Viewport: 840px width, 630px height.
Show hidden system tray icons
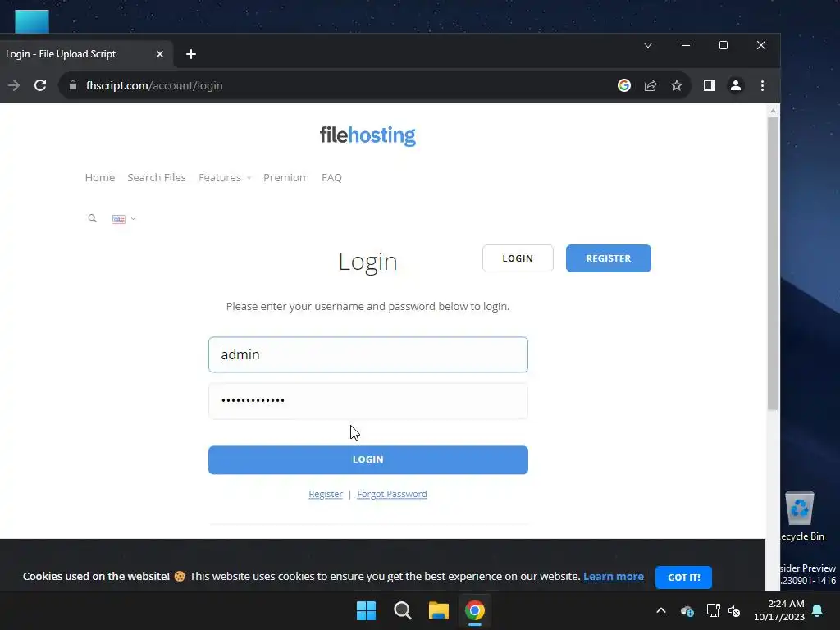pos(661,610)
